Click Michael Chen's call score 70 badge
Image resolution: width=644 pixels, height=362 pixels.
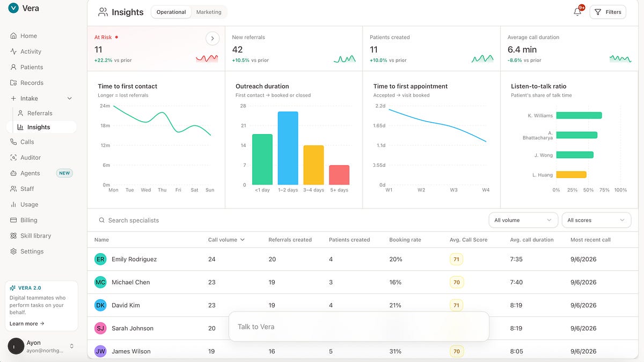(x=456, y=282)
